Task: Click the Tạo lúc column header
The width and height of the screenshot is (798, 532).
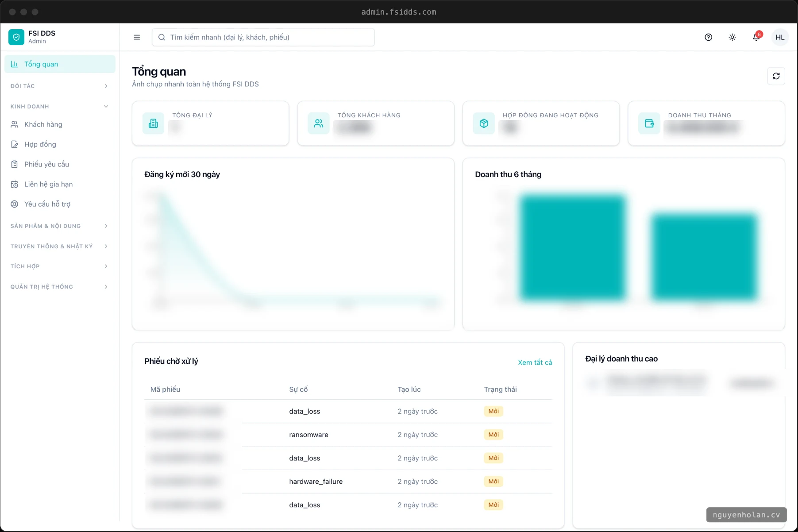Action: 409,389
